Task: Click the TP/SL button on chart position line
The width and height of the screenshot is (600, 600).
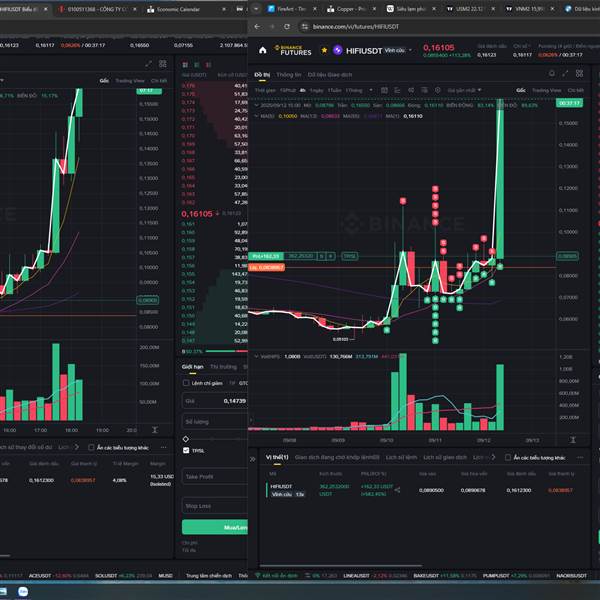Action: (x=349, y=256)
